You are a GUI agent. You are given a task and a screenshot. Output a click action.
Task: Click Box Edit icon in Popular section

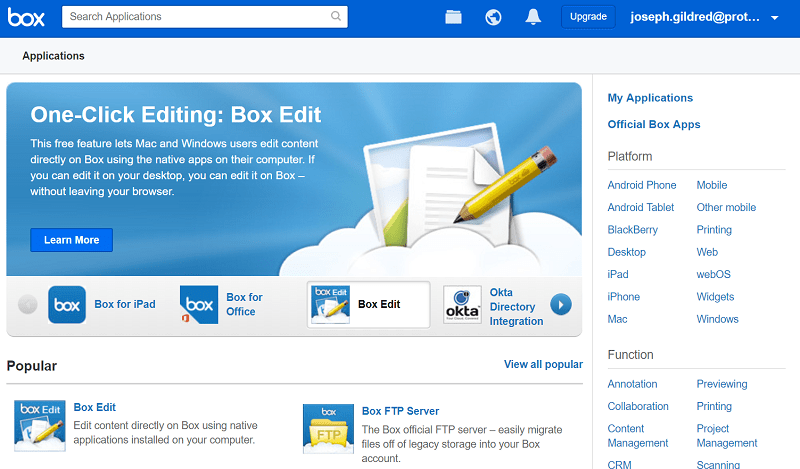point(40,426)
